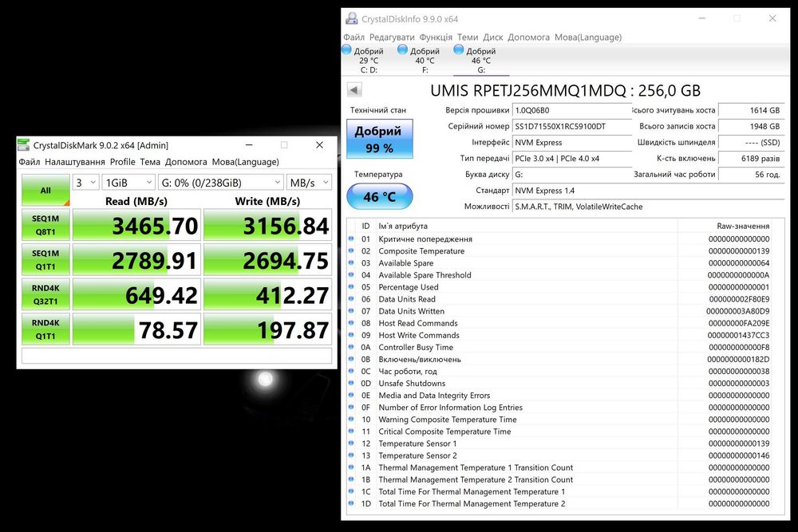Open Файл menu in CrystalDiskMark
The height and width of the screenshot is (532, 798).
pyautogui.click(x=30, y=162)
